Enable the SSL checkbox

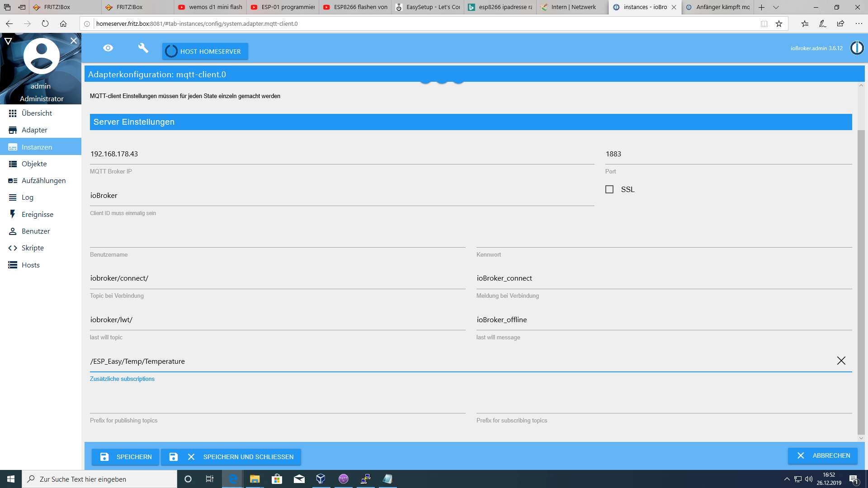tap(609, 189)
